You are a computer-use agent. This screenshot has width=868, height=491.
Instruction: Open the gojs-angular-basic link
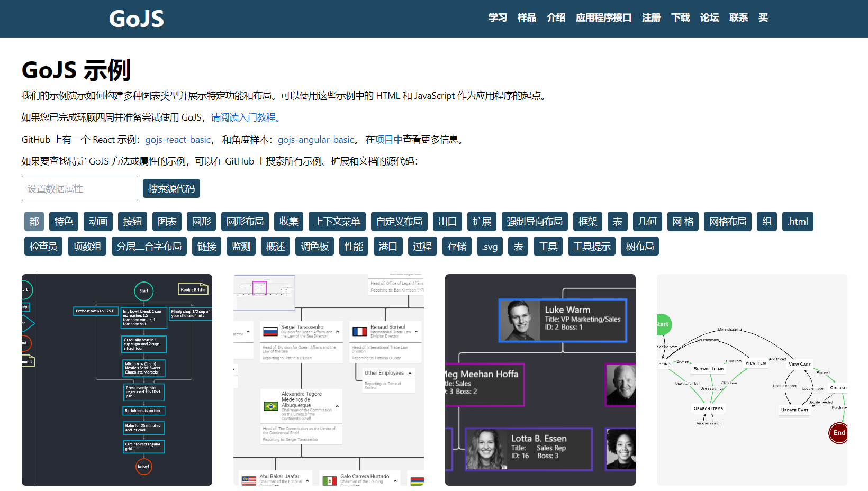click(315, 139)
